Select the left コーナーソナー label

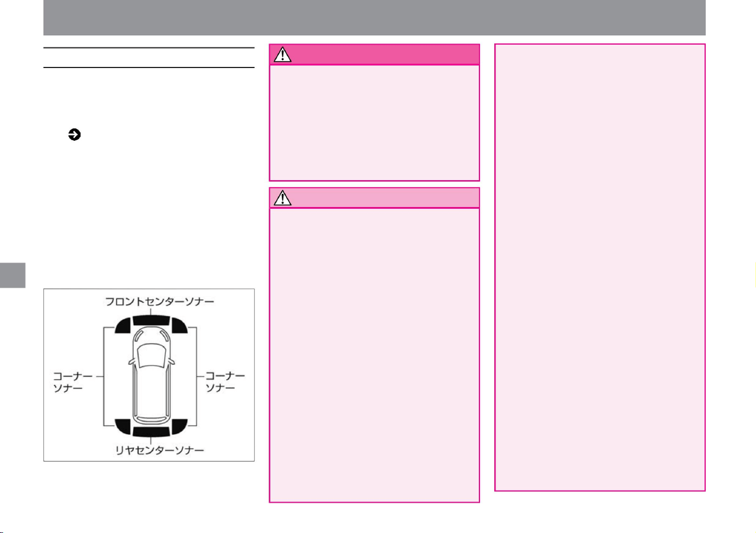tap(73, 382)
